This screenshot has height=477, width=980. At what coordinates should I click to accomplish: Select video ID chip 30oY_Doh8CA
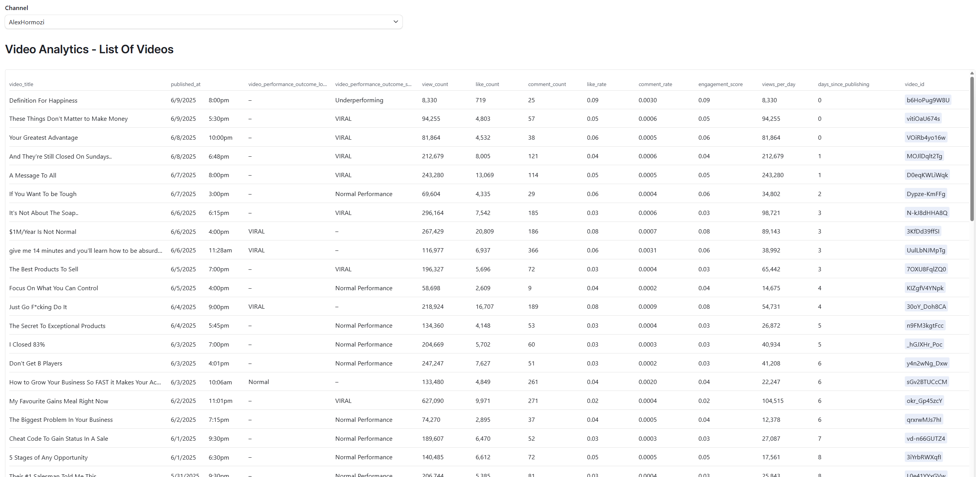pos(926,306)
